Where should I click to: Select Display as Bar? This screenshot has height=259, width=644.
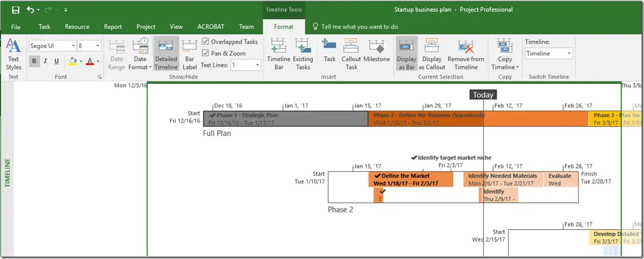406,54
